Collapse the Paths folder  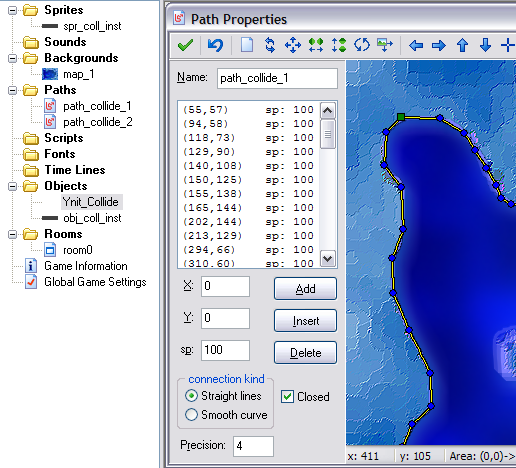pos(12,90)
